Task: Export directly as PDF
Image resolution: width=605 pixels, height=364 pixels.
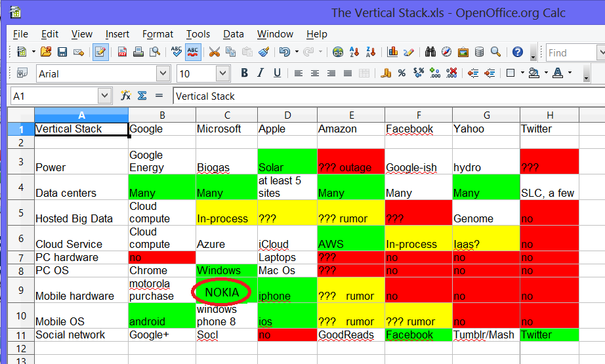Action: (x=122, y=52)
